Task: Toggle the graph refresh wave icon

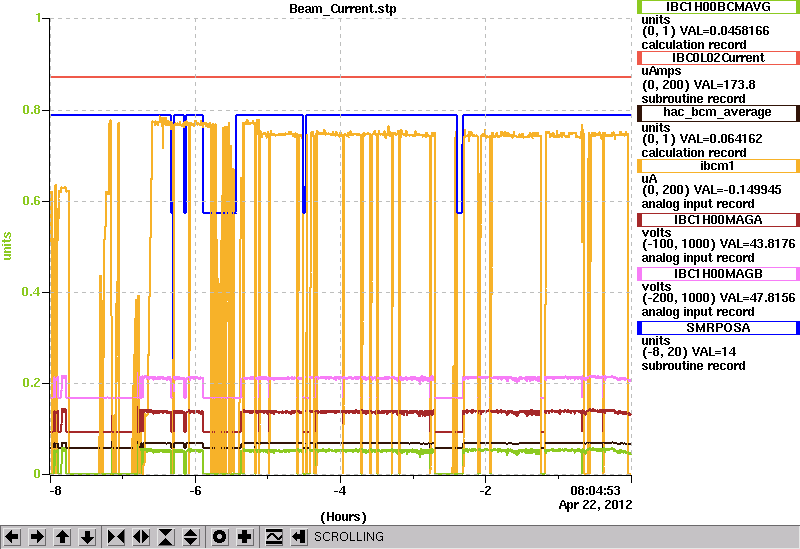Action: pos(274,537)
